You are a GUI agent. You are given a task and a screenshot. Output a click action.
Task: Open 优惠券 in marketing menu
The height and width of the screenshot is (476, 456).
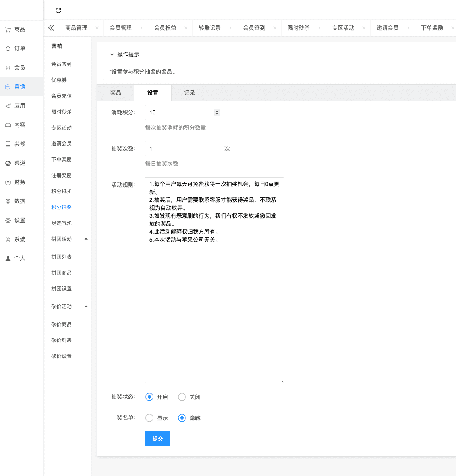59,80
